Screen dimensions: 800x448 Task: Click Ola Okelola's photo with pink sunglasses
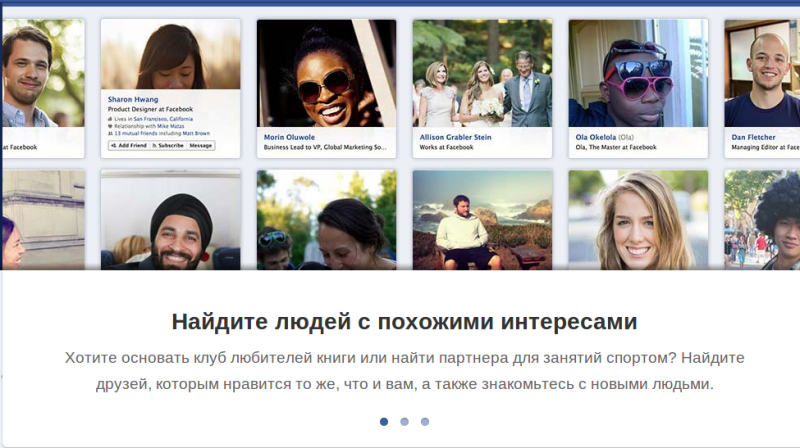(x=638, y=73)
